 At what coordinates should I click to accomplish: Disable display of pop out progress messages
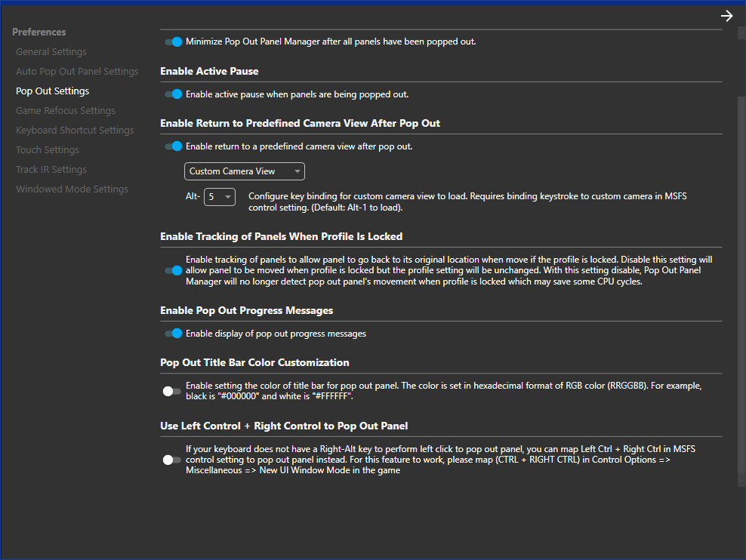(x=174, y=334)
